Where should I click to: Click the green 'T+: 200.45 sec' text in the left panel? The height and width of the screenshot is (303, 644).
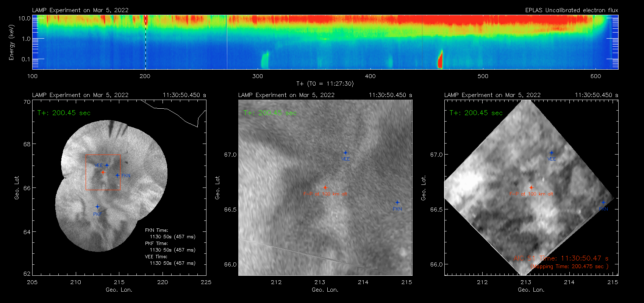pyautogui.click(x=64, y=113)
